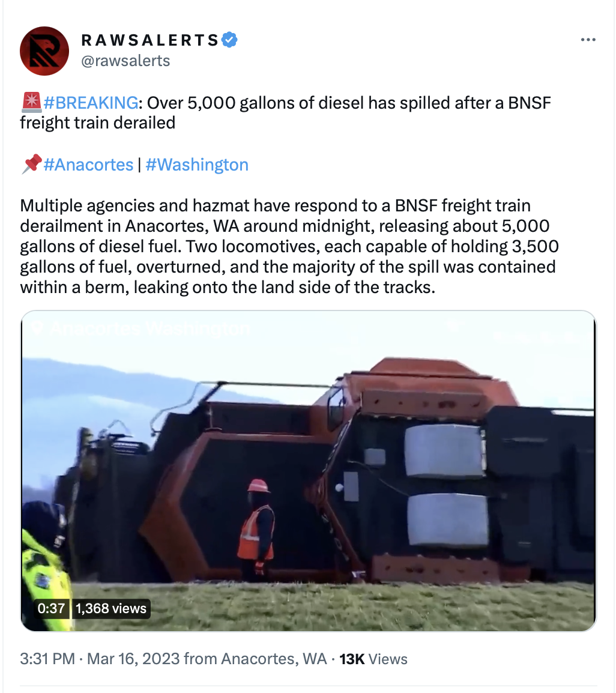Visit the #Washington hashtag link
The image size is (616, 693).
[197, 165]
